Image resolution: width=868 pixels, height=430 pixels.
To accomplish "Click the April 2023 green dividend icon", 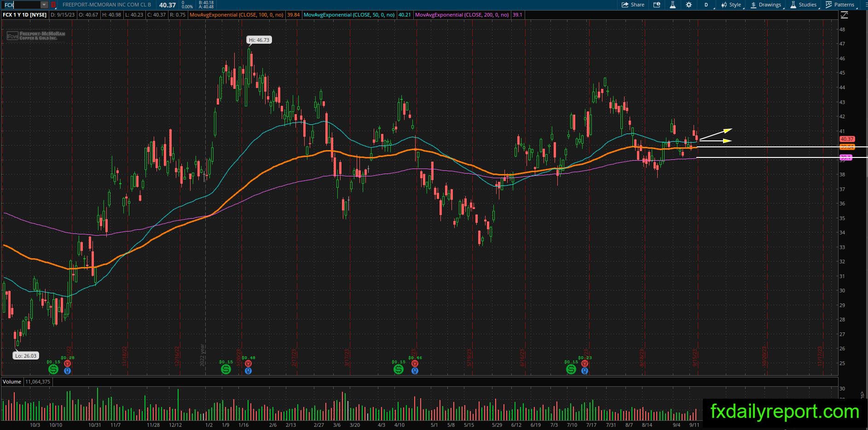I will pyautogui.click(x=399, y=369).
